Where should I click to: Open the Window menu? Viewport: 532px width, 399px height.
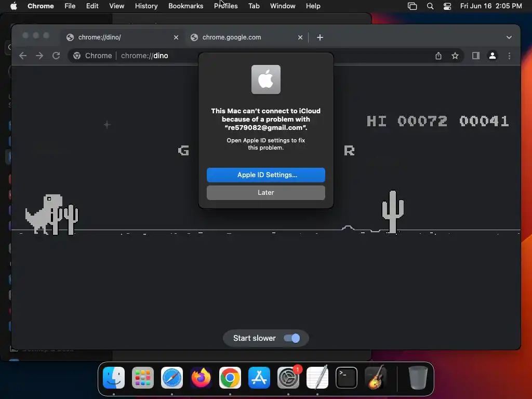click(283, 6)
